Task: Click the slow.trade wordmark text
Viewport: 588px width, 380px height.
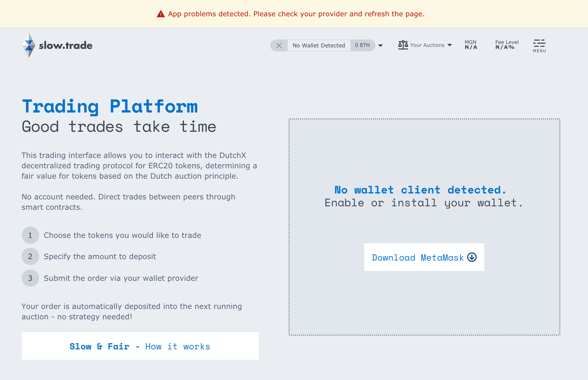Action: [x=66, y=45]
